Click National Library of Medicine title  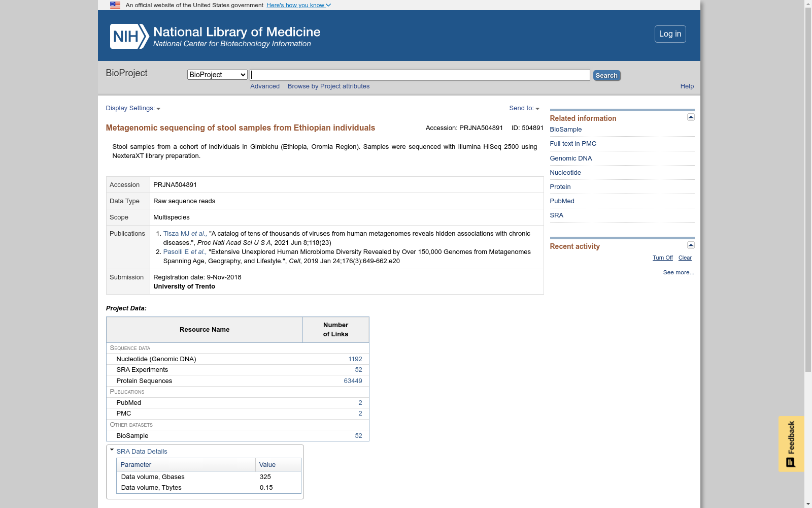tap(236, 32)
